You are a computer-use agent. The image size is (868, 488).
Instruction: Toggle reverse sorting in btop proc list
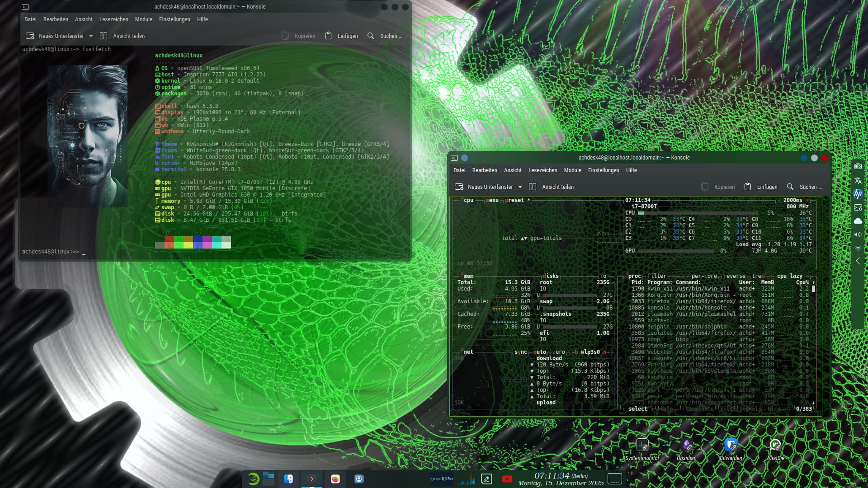pos(736,276)
